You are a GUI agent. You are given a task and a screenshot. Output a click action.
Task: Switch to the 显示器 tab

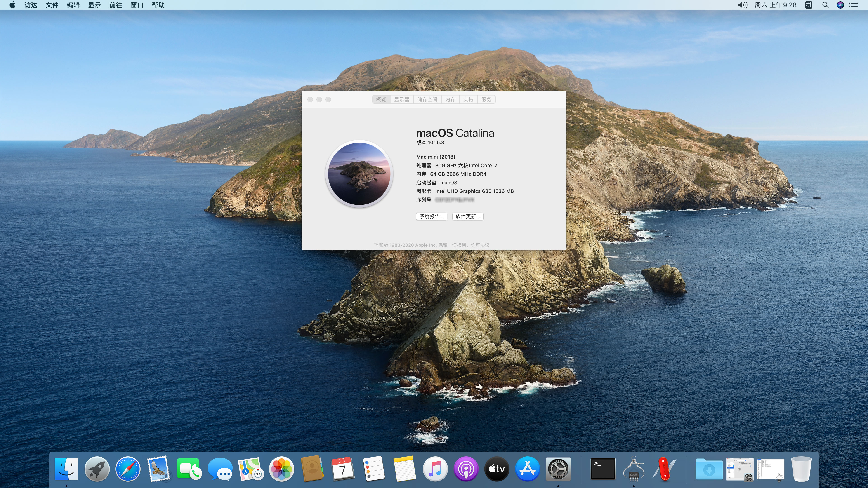(402, 99)
